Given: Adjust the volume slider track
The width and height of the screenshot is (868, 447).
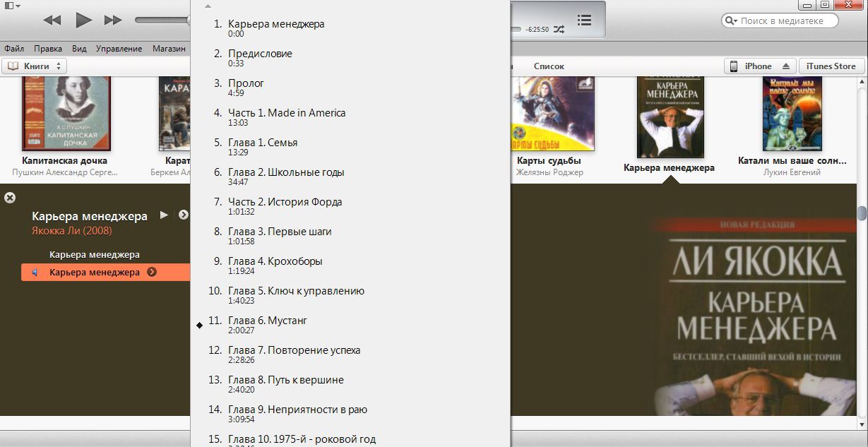Looking at the screenshot, I should tap(162, 20).
